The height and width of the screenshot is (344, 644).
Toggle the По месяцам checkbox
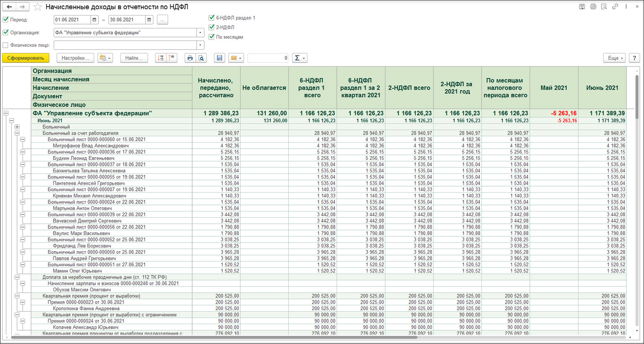[x=211, y=37]
